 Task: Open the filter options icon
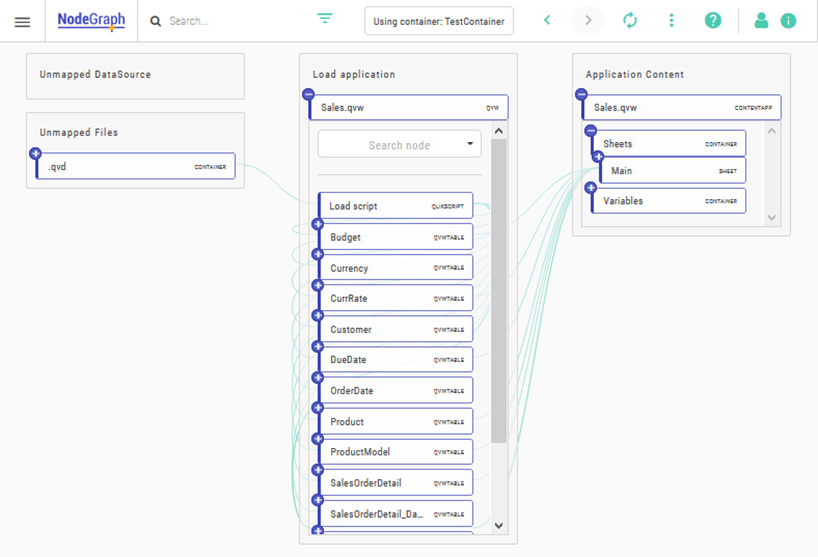324,19
